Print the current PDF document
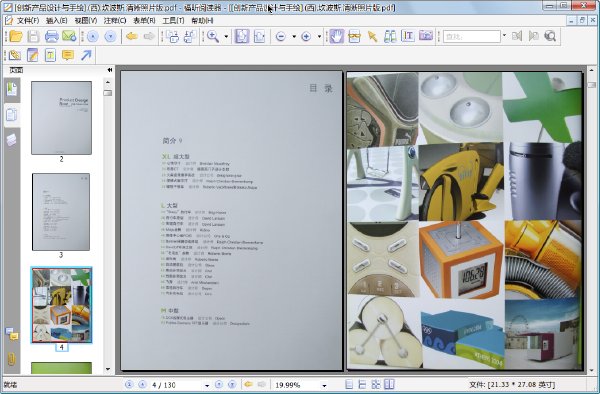This screenshot has height=394, width=600. click(51, 36)
